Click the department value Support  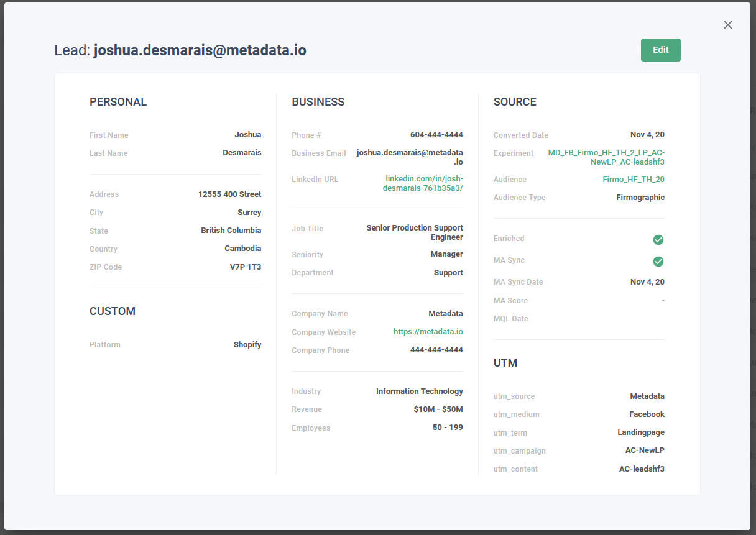448,273
